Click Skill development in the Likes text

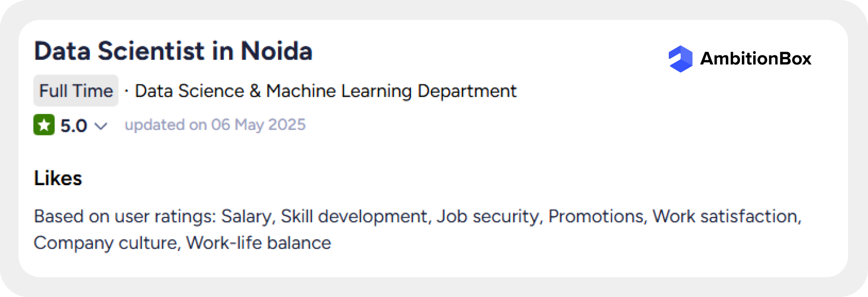(x=355, y=216)
